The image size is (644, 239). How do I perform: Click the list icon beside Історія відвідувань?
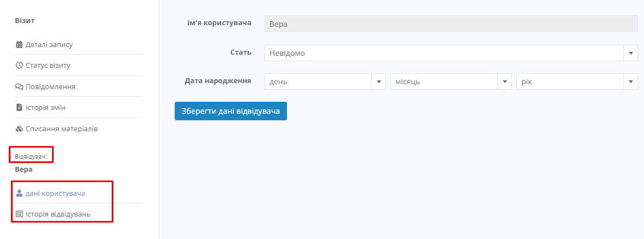point(19,214)
